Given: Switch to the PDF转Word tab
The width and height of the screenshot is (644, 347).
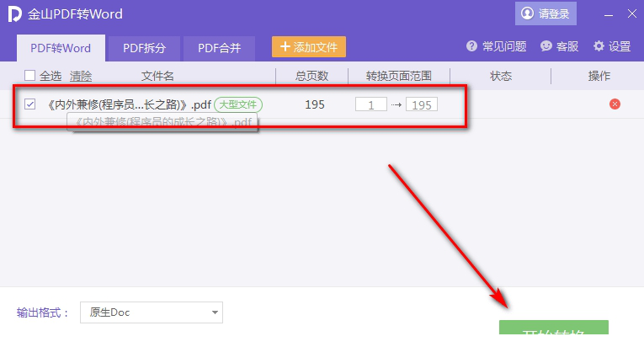Looking at the screenshot, I should (61, 48).
